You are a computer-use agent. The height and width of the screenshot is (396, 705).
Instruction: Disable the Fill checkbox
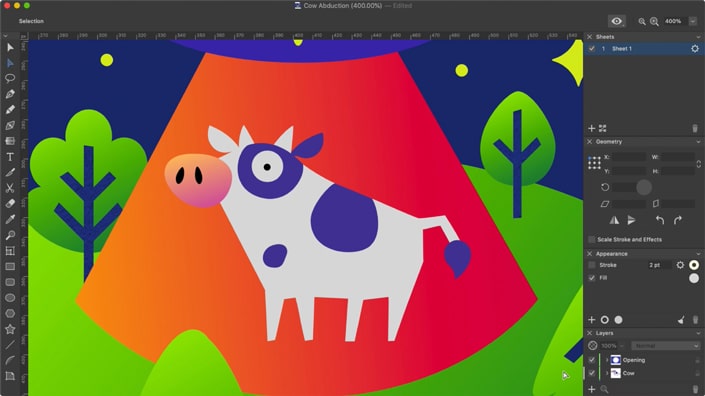[x=592, y=278]
